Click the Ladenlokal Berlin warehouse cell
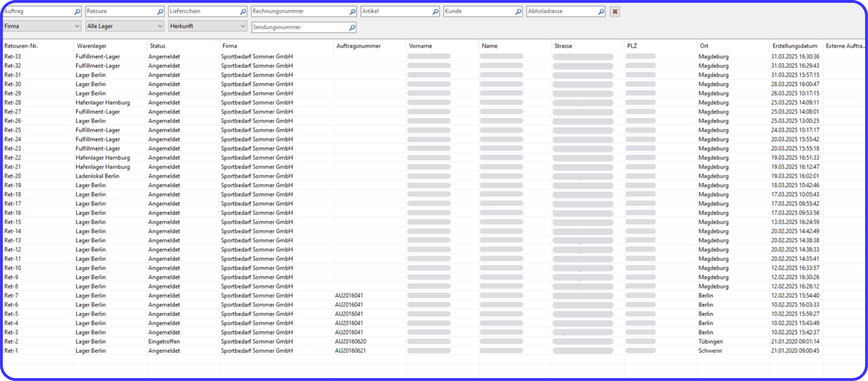Image resolution: width=868 pixels, height=381 pixels. [98, 176]
